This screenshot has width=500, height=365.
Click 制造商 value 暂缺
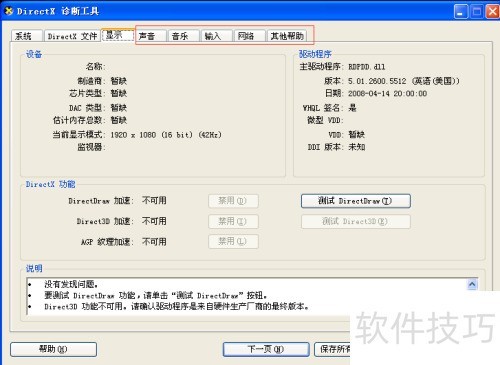pos(119,81)
